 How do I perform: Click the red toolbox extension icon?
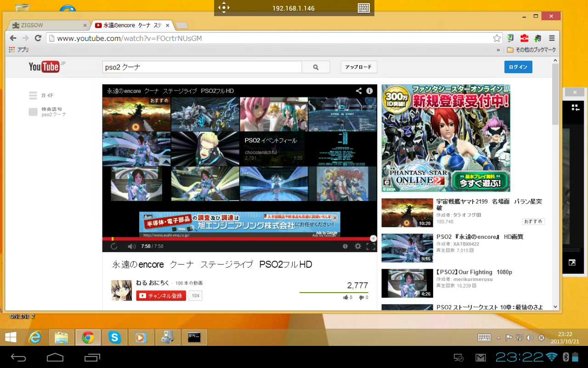[524, 38]
